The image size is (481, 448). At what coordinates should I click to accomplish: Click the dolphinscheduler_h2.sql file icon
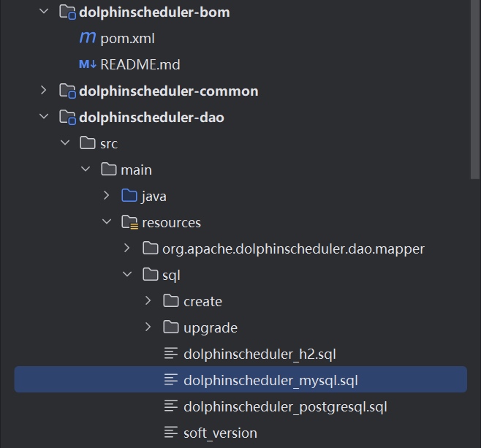[171, 354]
